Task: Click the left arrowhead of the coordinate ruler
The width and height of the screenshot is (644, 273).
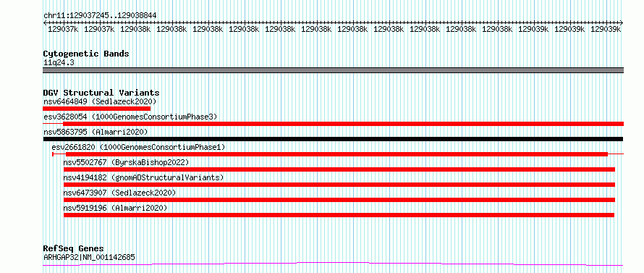Action: 45,23
